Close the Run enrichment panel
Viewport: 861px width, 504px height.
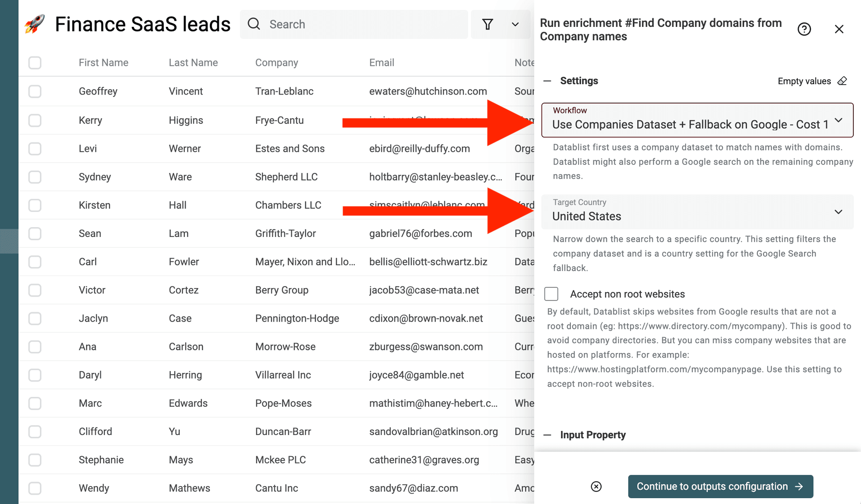(x=839, y=29)
